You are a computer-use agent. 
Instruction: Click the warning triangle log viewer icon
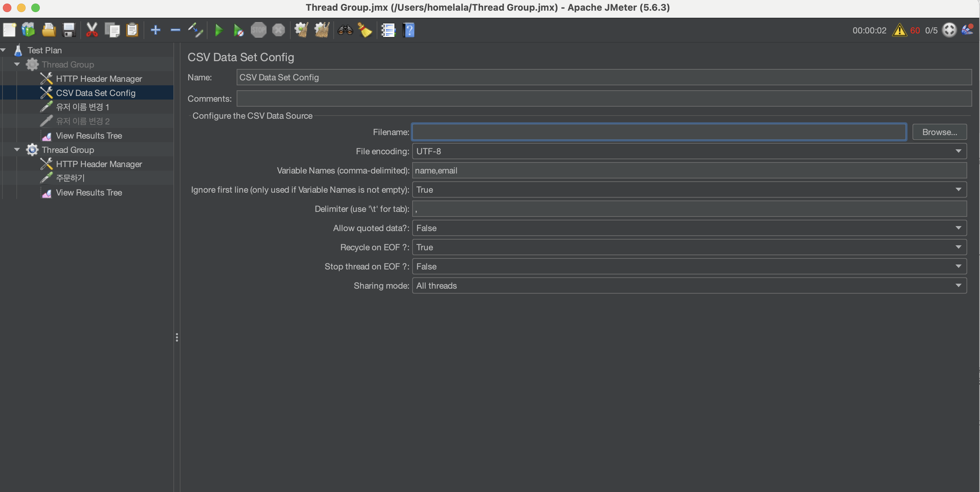899,30
